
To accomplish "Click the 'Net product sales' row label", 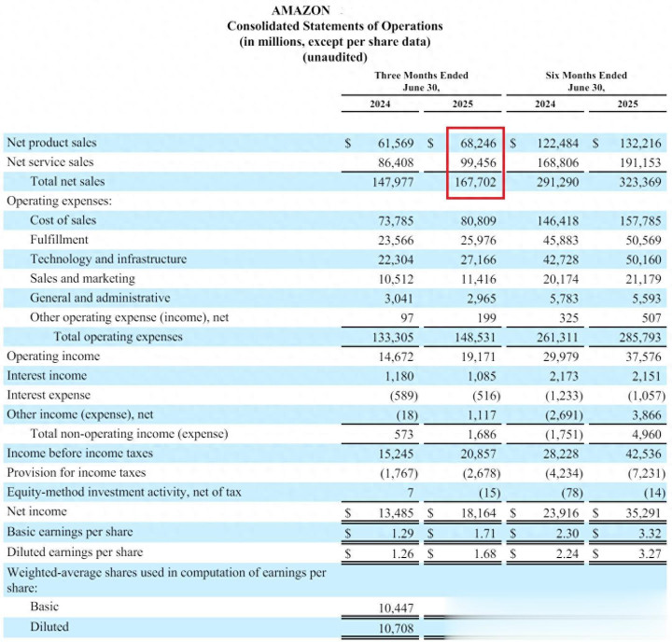I will point(51,143).
